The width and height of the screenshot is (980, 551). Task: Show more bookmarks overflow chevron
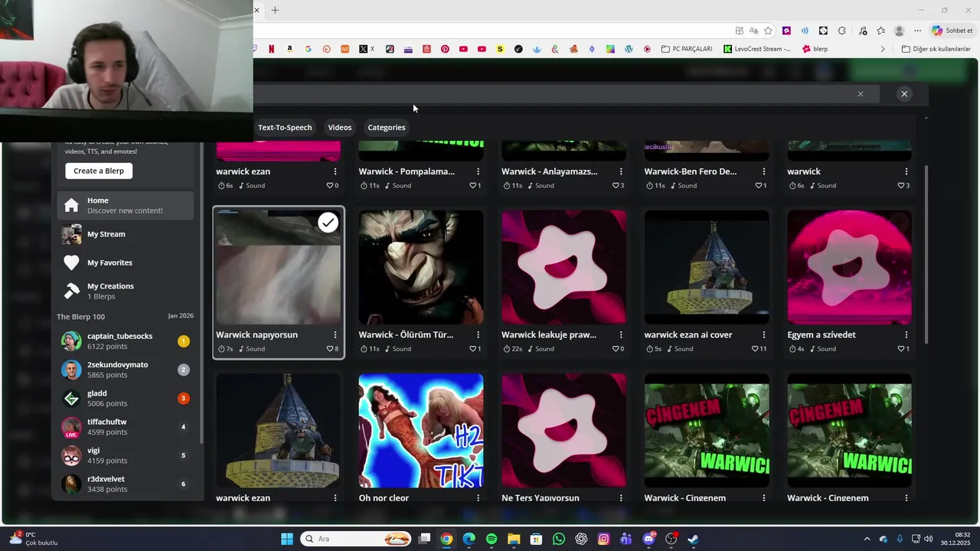(x=882, y=49)
